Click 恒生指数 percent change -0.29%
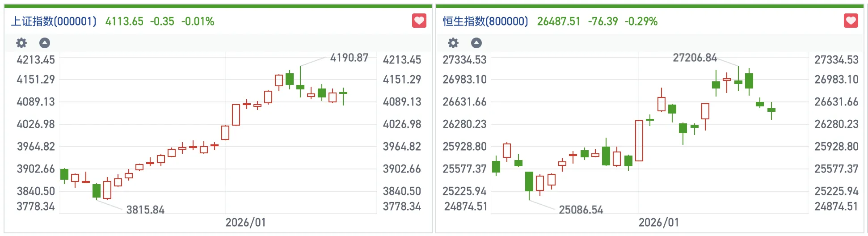Viewport: 868px width, 236px height. (641, 21)
